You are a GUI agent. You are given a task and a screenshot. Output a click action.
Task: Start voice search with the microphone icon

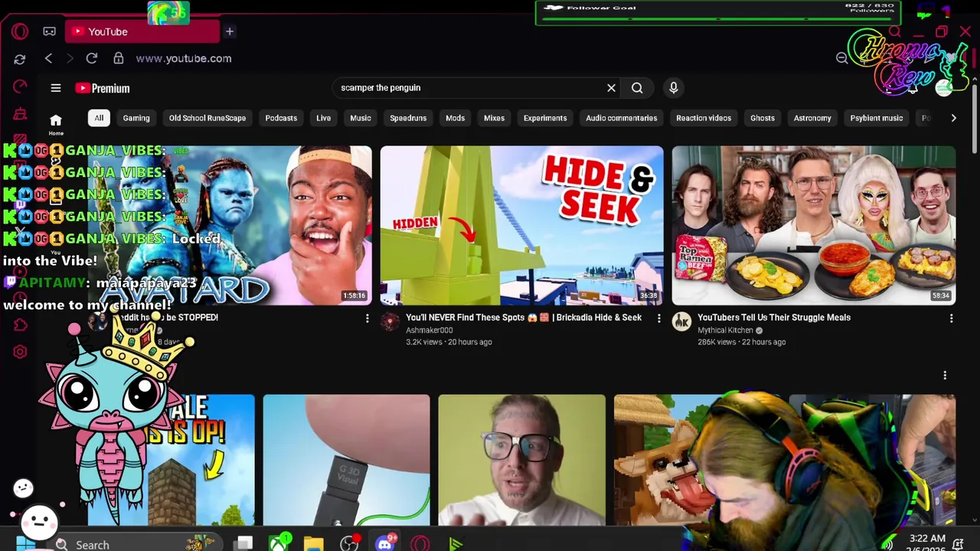coord(674,88)
